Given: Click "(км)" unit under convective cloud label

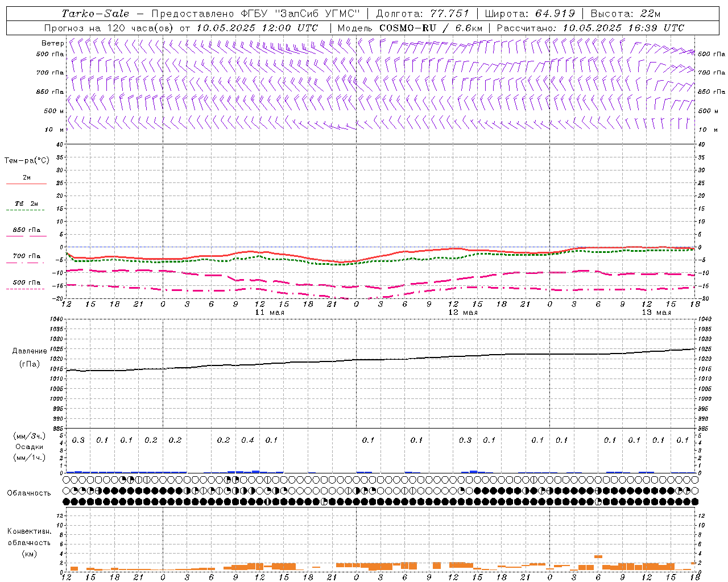Looking at the screenshot, I should [29, 554].
